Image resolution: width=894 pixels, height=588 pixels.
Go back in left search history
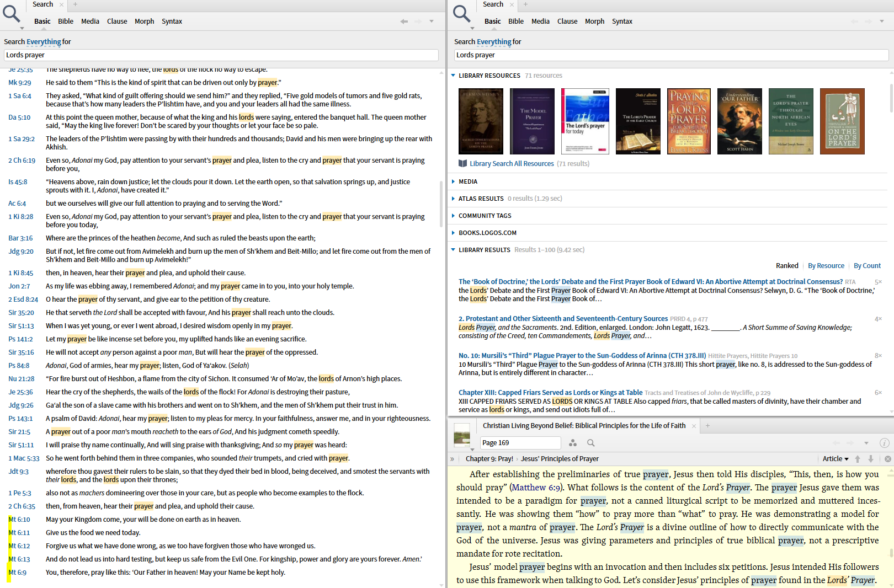pyautogui.click(x=404, y=22)
